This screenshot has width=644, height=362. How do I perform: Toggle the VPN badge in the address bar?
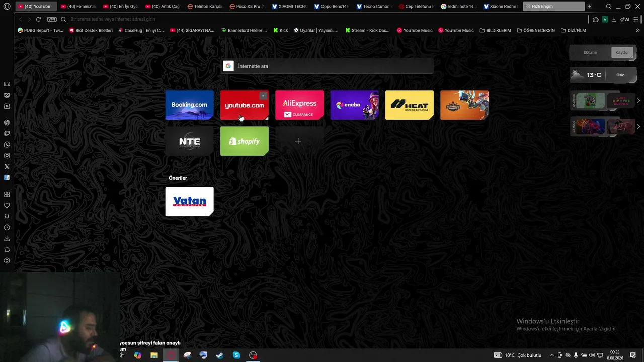coord(52,19)
